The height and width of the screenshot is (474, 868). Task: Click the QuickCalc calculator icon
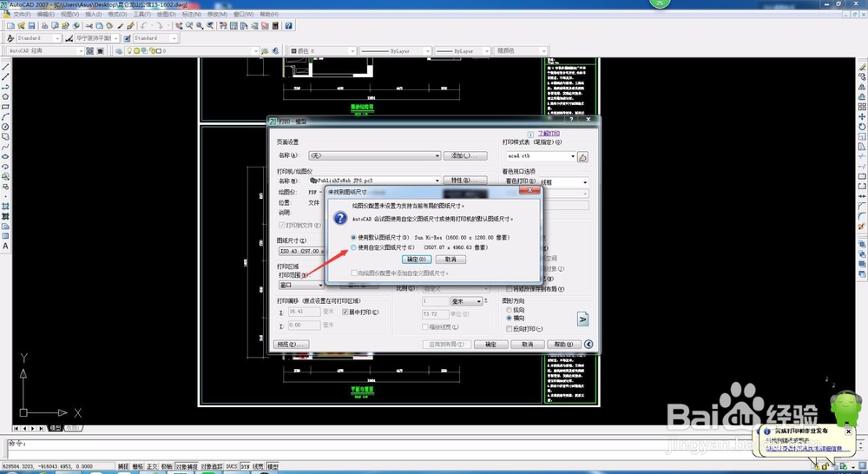276,25
